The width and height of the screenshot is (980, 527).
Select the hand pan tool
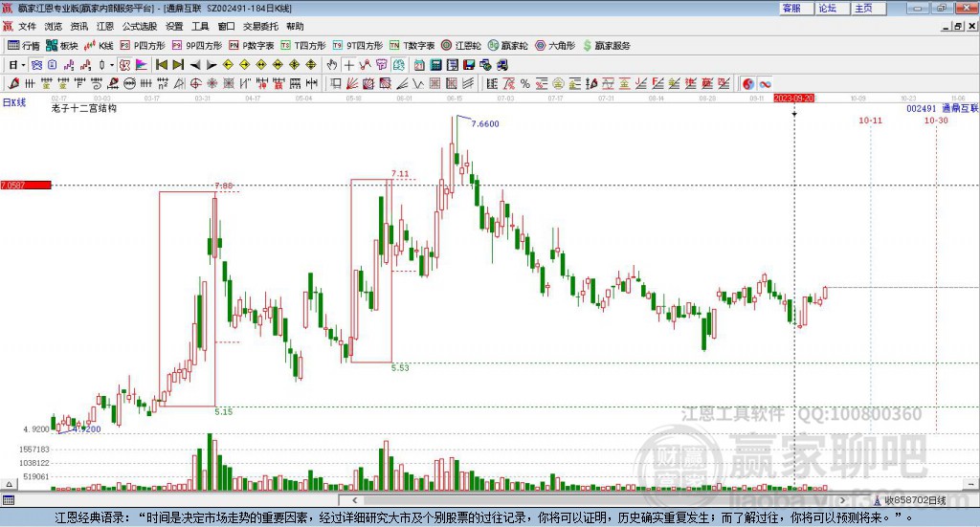332,65
